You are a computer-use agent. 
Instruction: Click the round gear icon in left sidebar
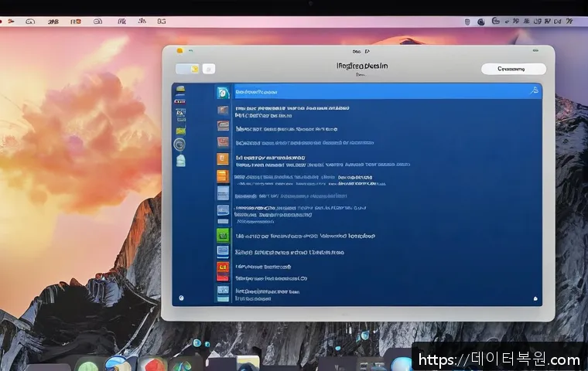[179, 144]
